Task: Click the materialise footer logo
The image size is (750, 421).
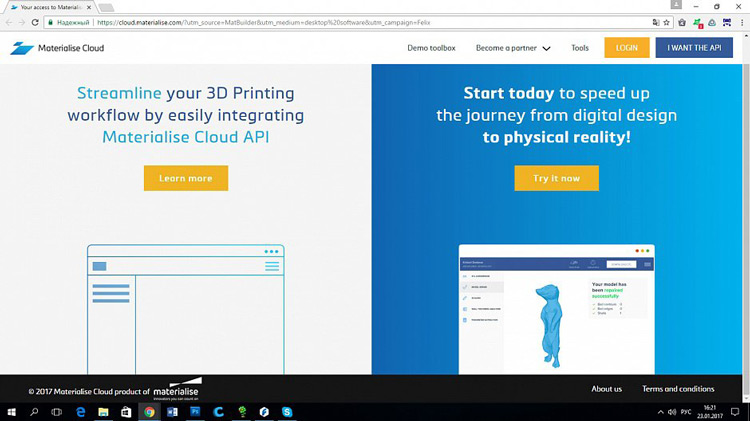Action: pyautogui.click(x=177, y=389)
